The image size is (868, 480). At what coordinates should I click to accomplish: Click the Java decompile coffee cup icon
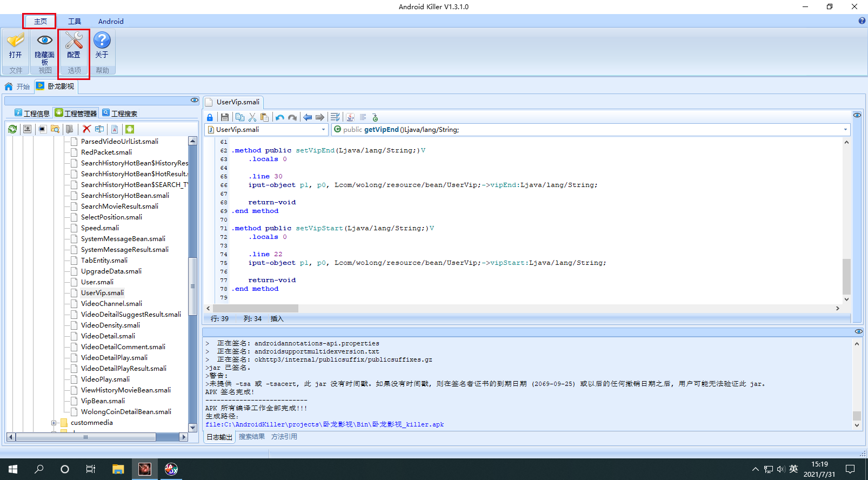[x=350, y=117]
